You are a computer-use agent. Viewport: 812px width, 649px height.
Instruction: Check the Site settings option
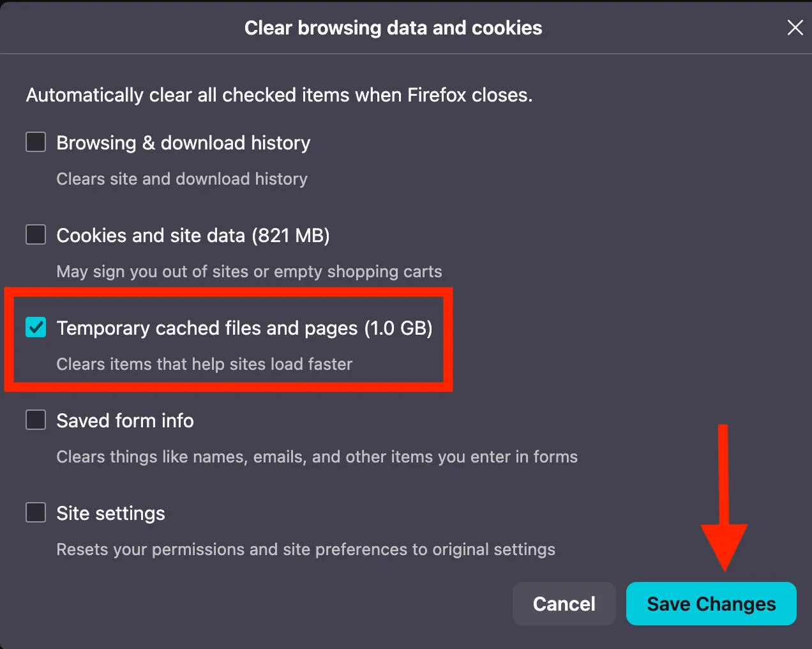35,512
